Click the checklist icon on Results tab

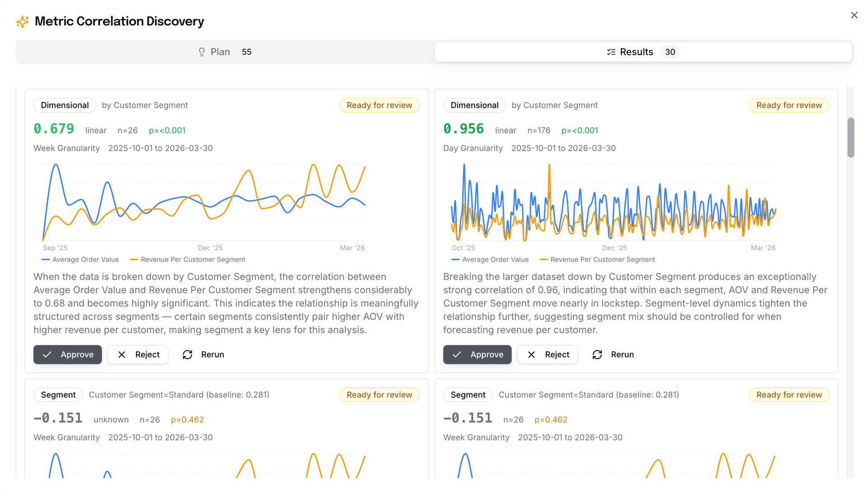611,52
